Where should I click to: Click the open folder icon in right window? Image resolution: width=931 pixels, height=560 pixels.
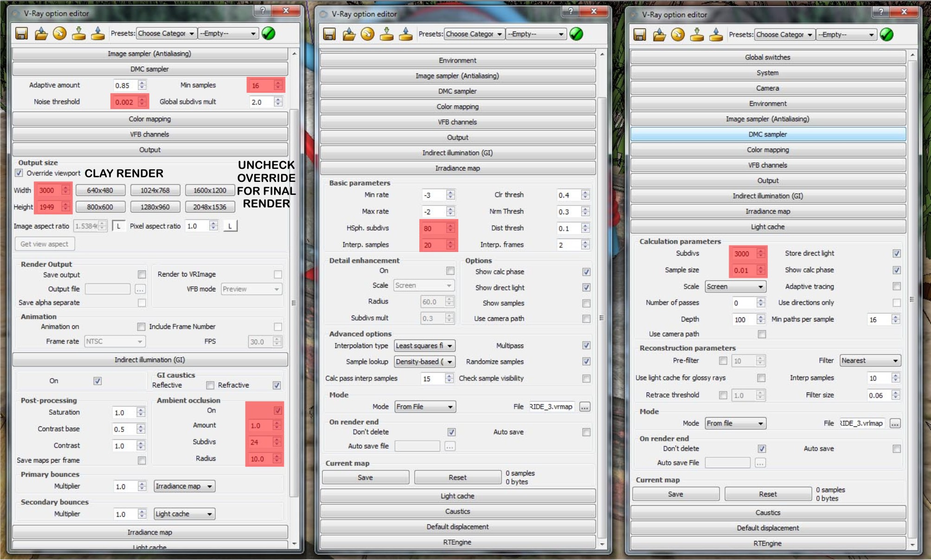(x=659, y=34)
